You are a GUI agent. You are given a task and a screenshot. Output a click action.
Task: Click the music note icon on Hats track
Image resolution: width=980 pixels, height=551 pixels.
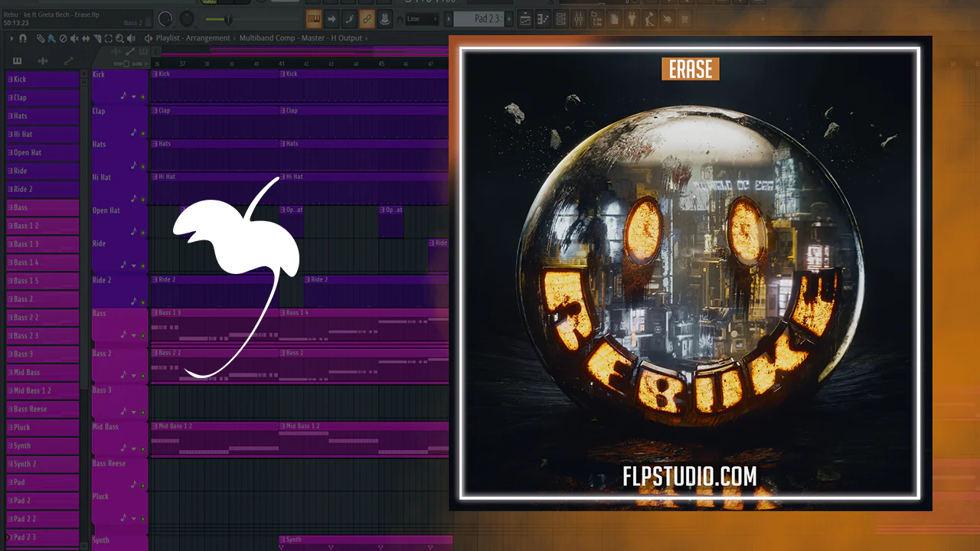click(x=133, y=165)
